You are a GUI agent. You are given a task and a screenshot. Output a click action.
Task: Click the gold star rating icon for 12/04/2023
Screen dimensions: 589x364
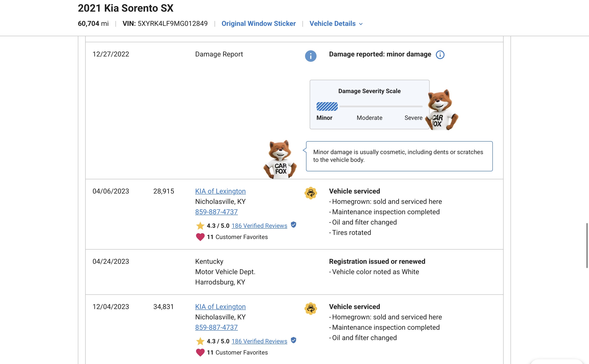[200, 341]
